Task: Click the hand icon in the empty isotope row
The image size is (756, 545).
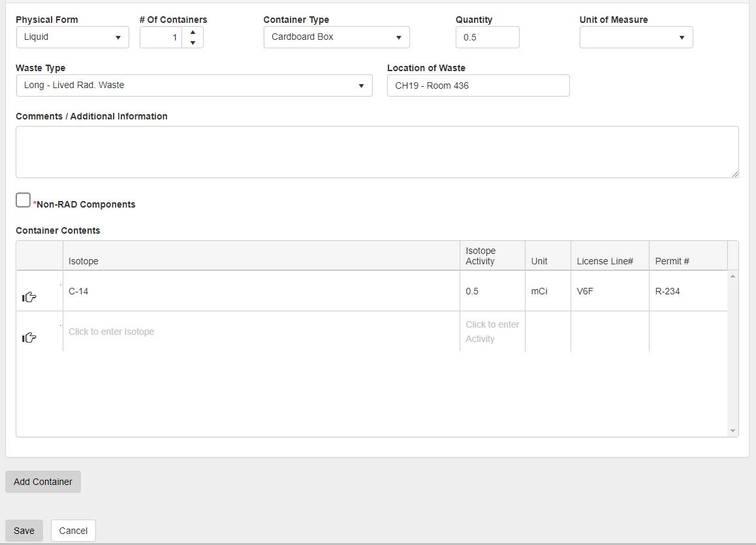Action: [29, 337]
